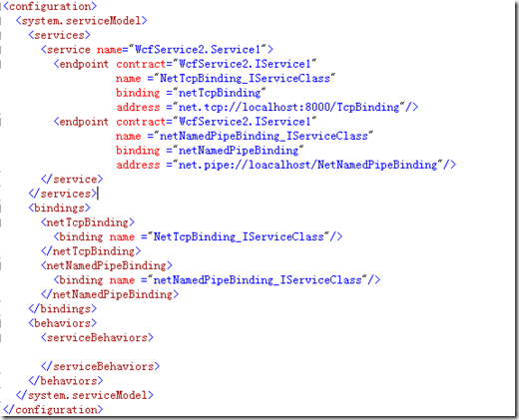Click the opening <configuration> tag
519x420 pixels.
50,6
